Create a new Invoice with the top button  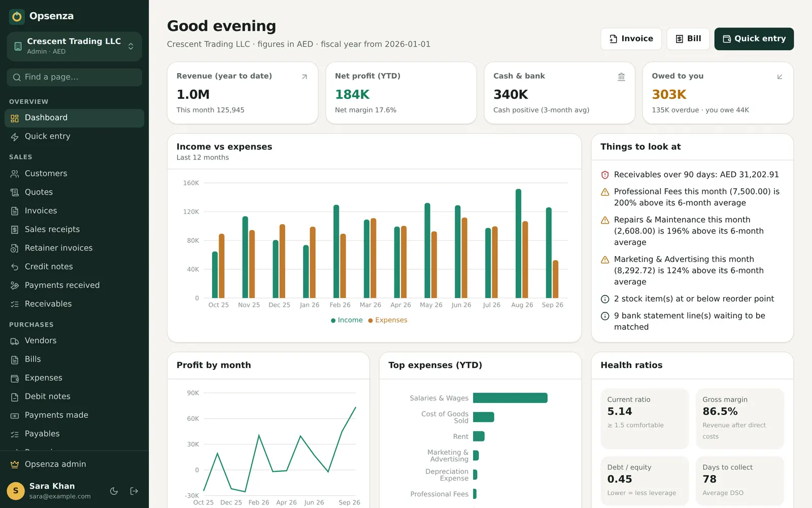(x=631, y=39)
